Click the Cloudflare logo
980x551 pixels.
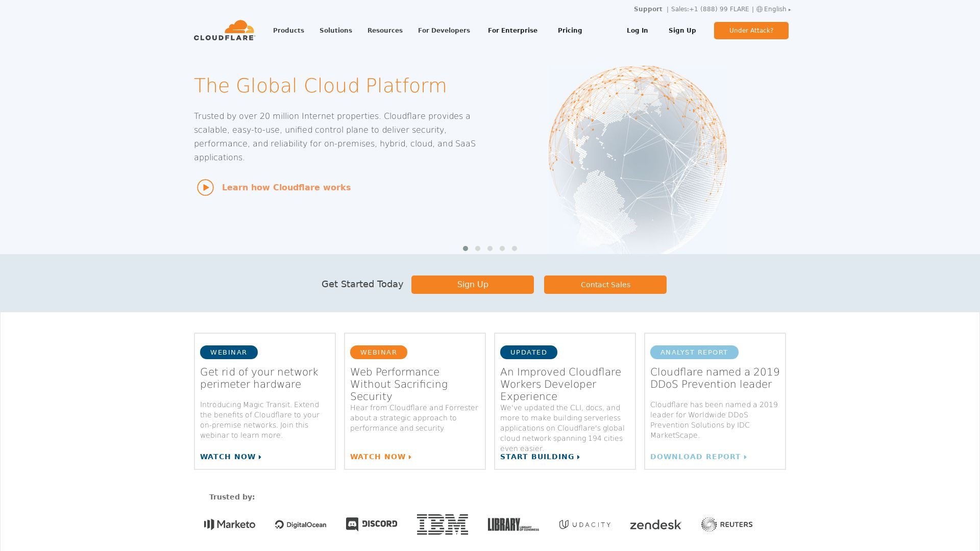pos(225,31)
